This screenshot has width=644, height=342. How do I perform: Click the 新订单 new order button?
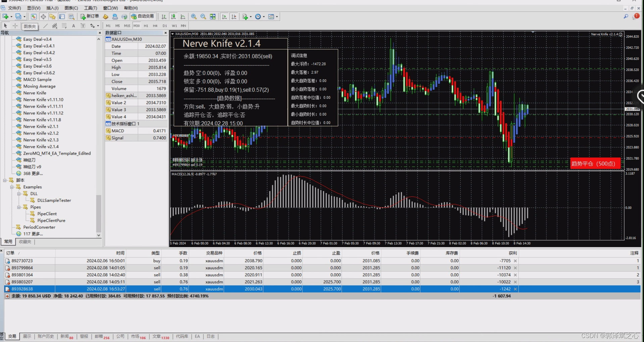pyautogui.click(x=90, y=16)
